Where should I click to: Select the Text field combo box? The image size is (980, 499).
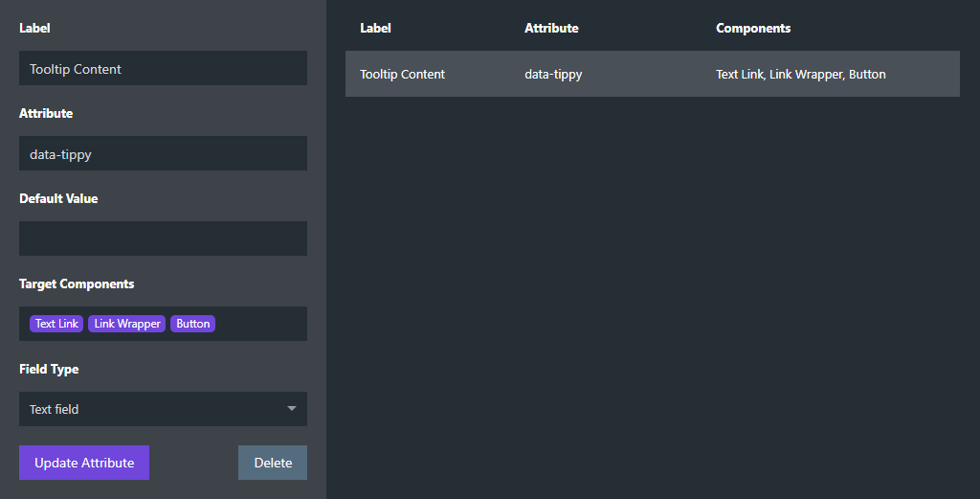(x=163, y=409)
